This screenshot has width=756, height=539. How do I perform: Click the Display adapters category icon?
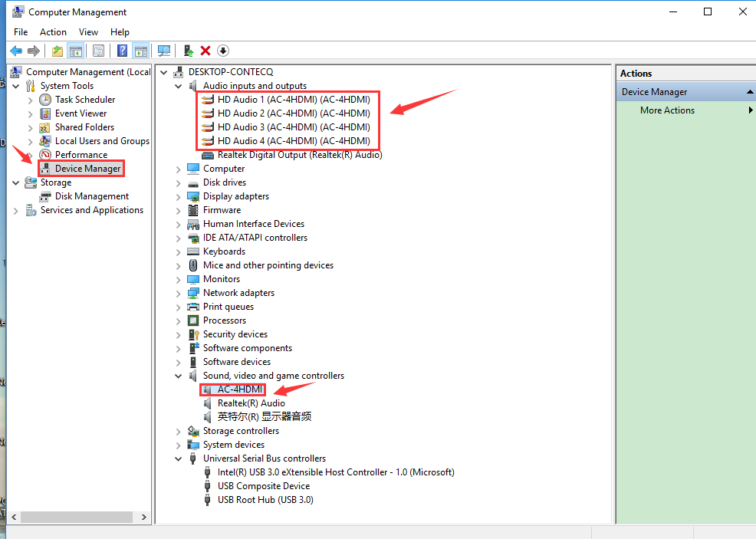pyautogui.click(x=193, y=197)
